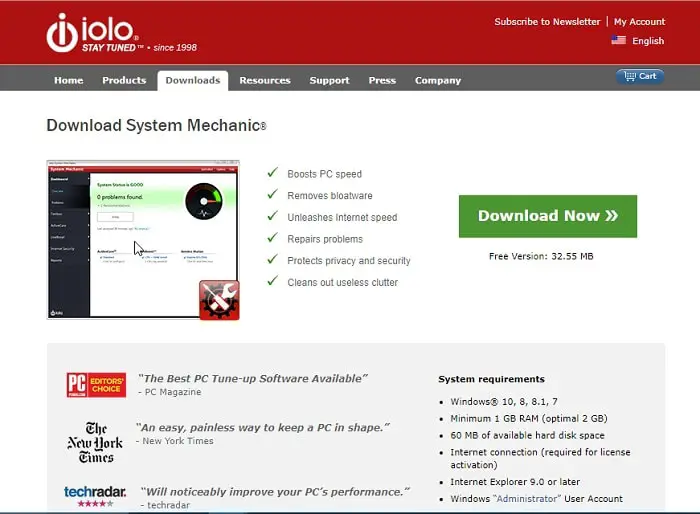
Task: Click 'Minimum 1 GB RAM (optimal 2 GB)' text
Action: (529, 418)
